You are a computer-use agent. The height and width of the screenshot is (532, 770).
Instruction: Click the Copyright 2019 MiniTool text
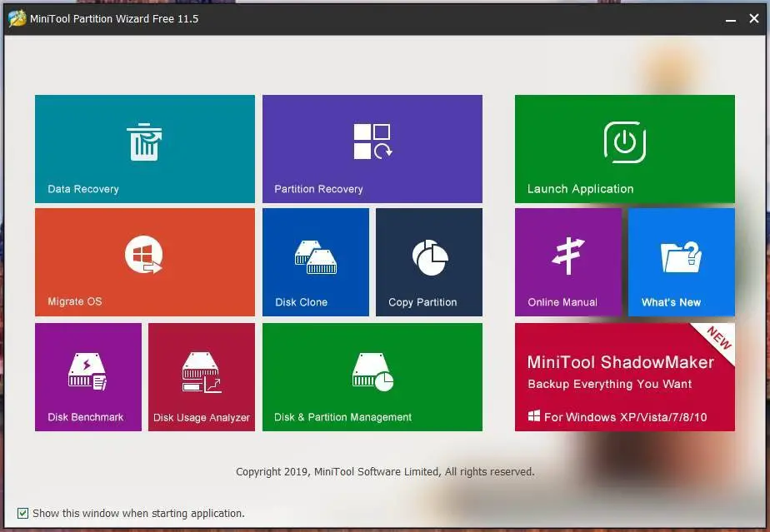[385, 471]
